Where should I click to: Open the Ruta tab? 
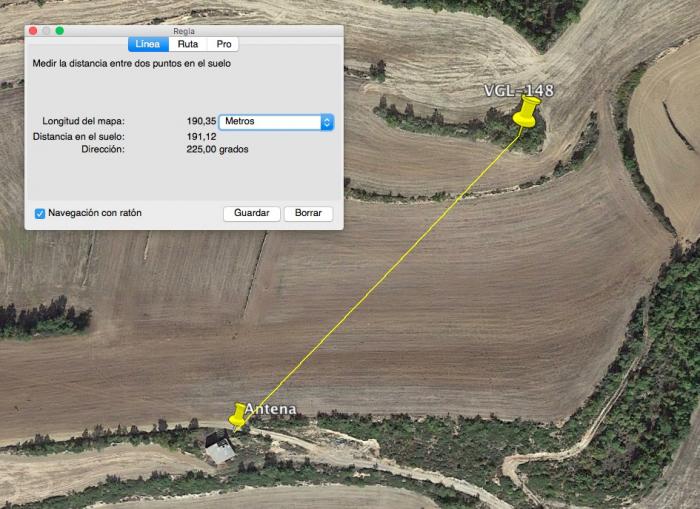[x=188, y=44]
